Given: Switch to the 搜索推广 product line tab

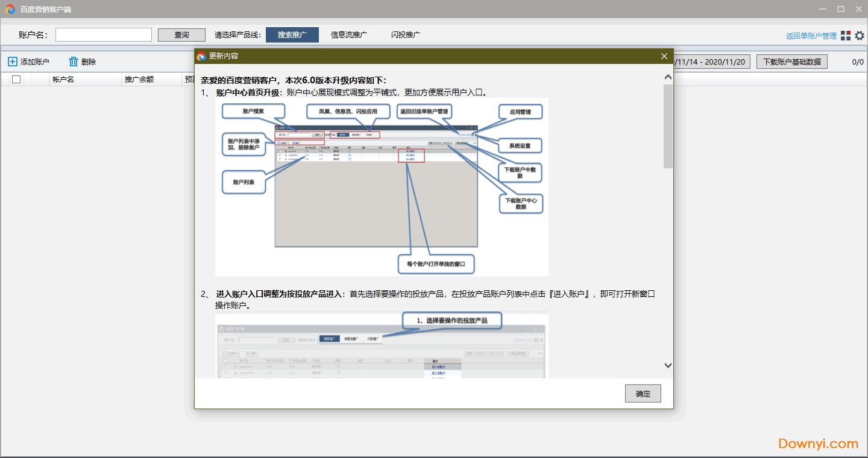Looking at the screenshot, I should [x=292, y=35].
